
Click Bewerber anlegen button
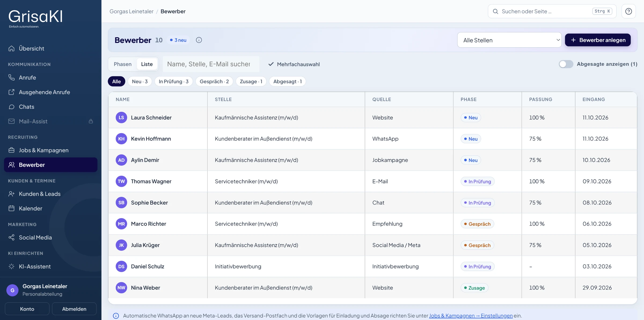coord(598,40)
